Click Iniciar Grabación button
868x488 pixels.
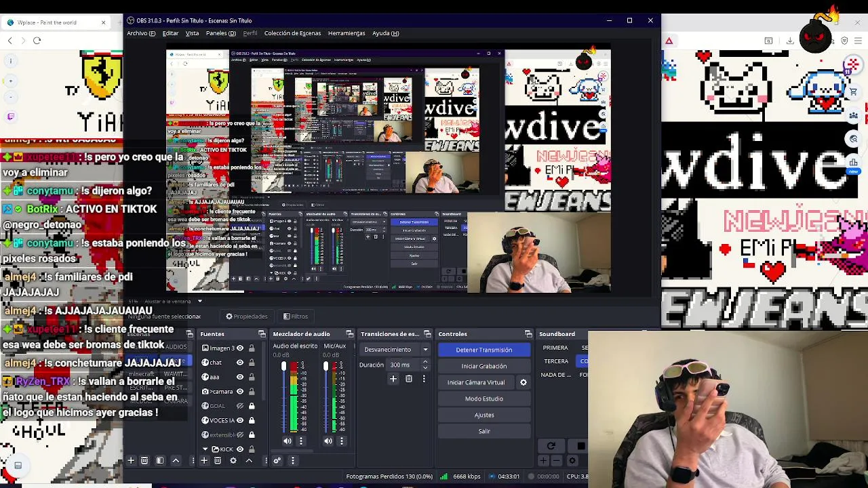click(484, 366)
